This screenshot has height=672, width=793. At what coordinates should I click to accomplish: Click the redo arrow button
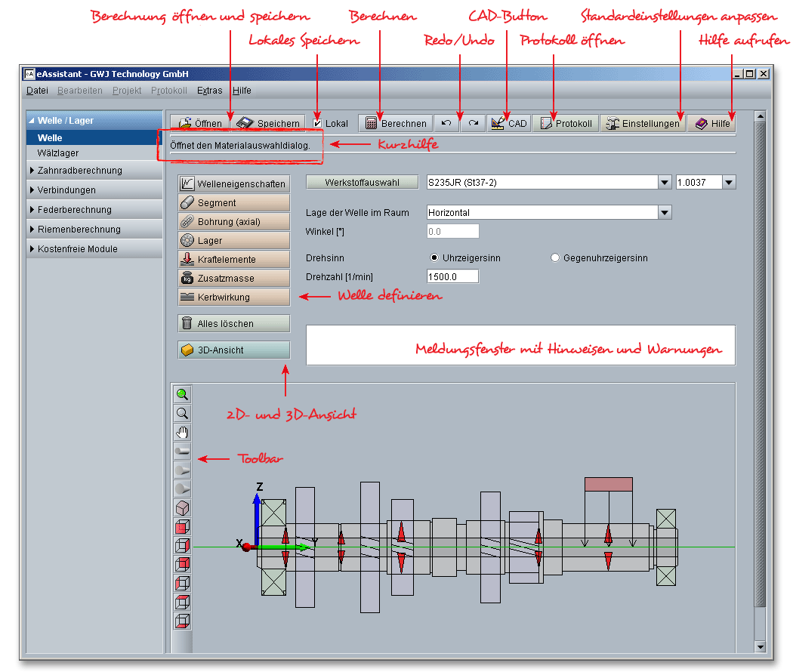pos(473,123)
